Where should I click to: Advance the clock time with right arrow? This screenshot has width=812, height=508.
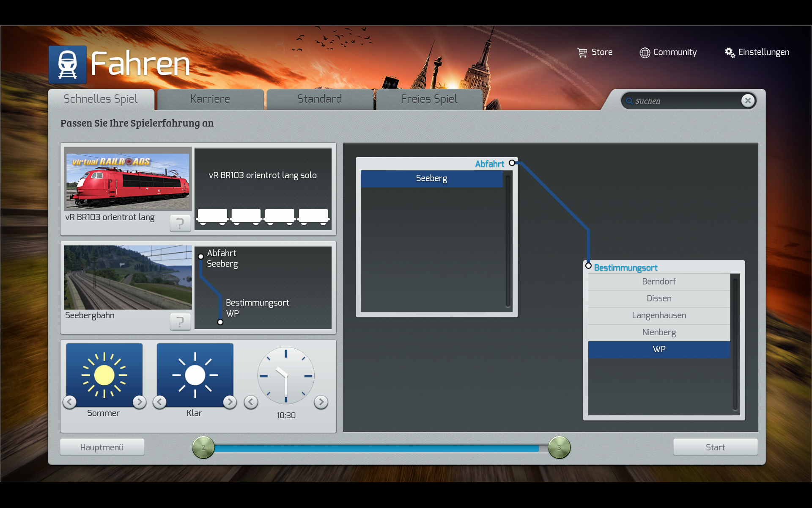[321, 402]
